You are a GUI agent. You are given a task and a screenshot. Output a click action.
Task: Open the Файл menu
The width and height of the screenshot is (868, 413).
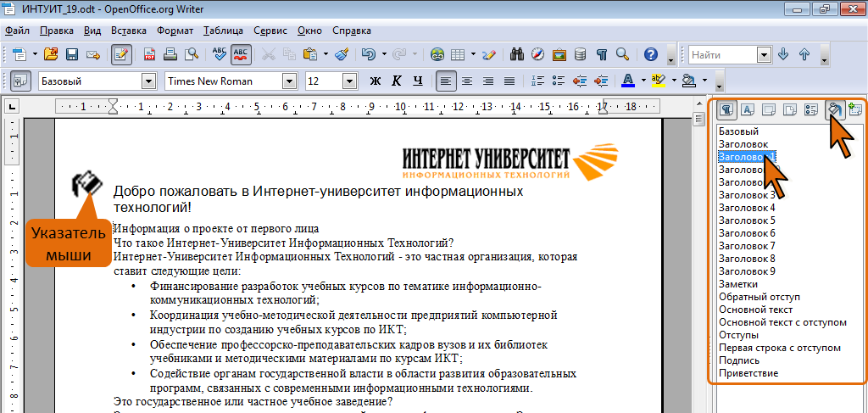(x=17, y=31)
